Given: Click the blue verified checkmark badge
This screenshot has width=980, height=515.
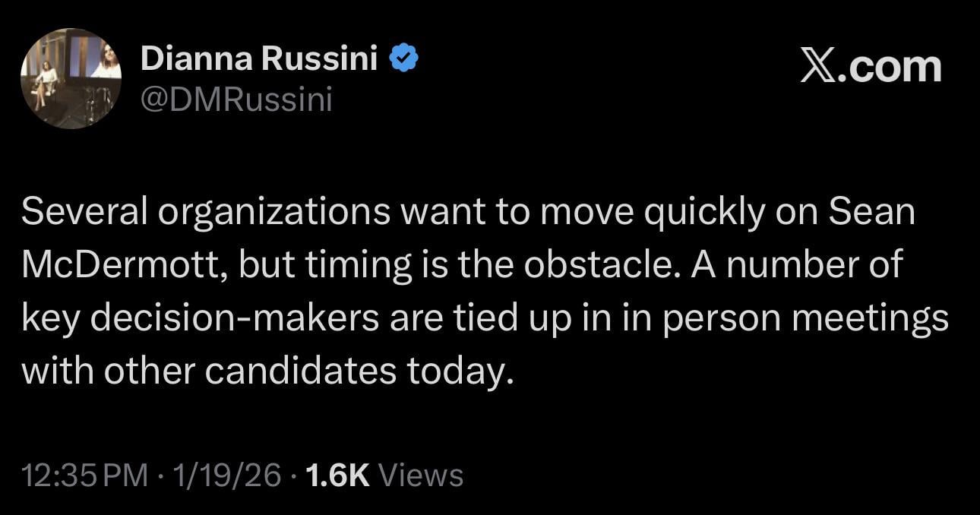Looking at the screenshot, I should [x=404, y=59].
